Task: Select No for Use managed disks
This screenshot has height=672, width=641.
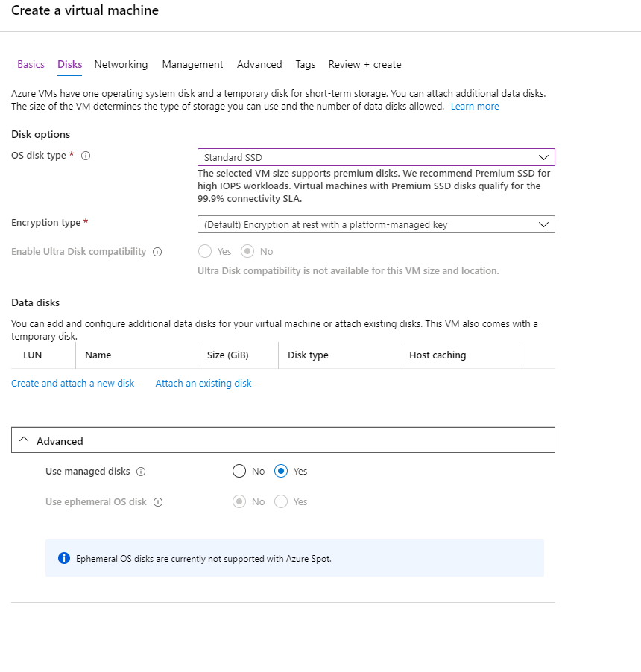Action: click(239, 471)
